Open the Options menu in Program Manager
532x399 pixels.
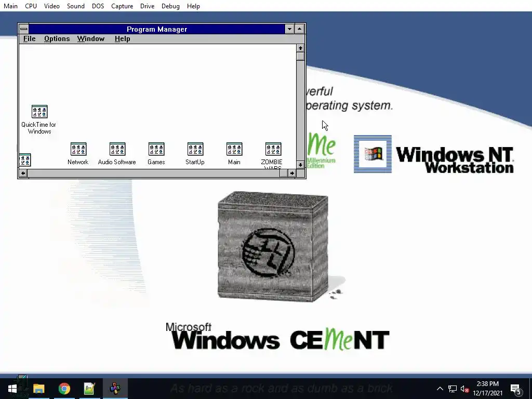[57, 38]
